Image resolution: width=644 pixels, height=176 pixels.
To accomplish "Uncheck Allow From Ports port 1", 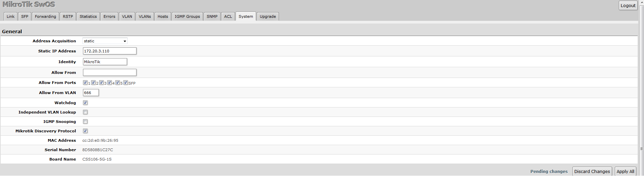I will [x=85, y=83].
